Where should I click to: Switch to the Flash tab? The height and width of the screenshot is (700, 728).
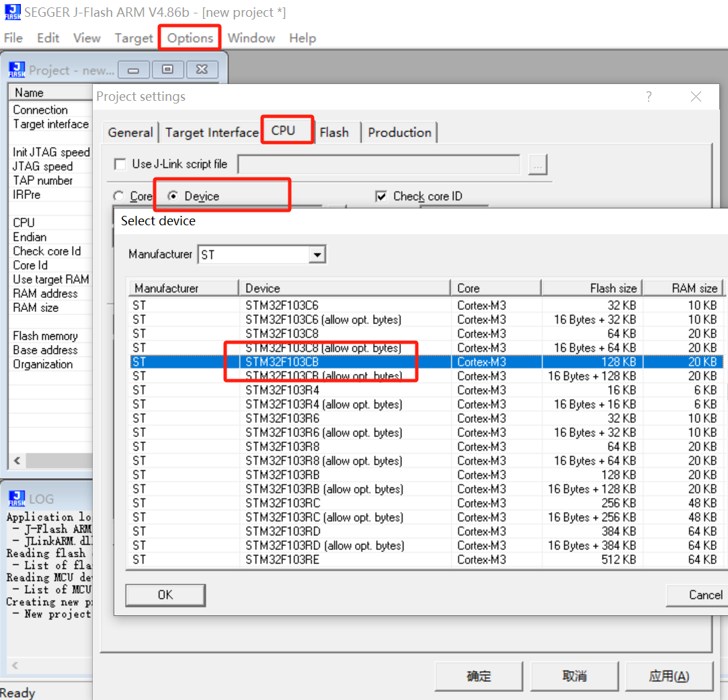[334, 132]
